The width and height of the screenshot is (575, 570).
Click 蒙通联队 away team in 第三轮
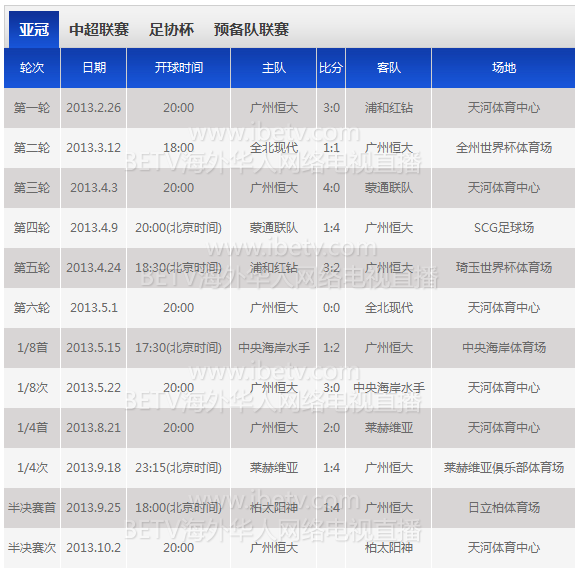389,188
